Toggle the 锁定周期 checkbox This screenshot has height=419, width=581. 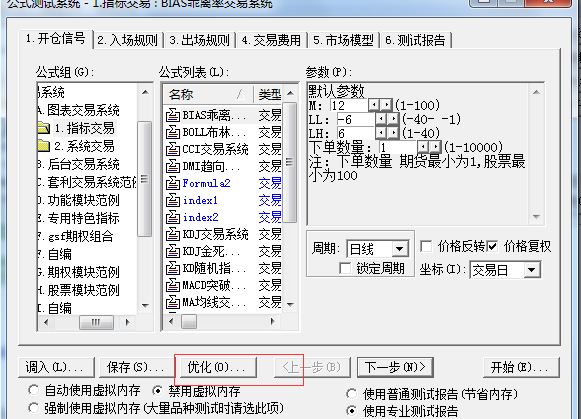click(345, 268)
